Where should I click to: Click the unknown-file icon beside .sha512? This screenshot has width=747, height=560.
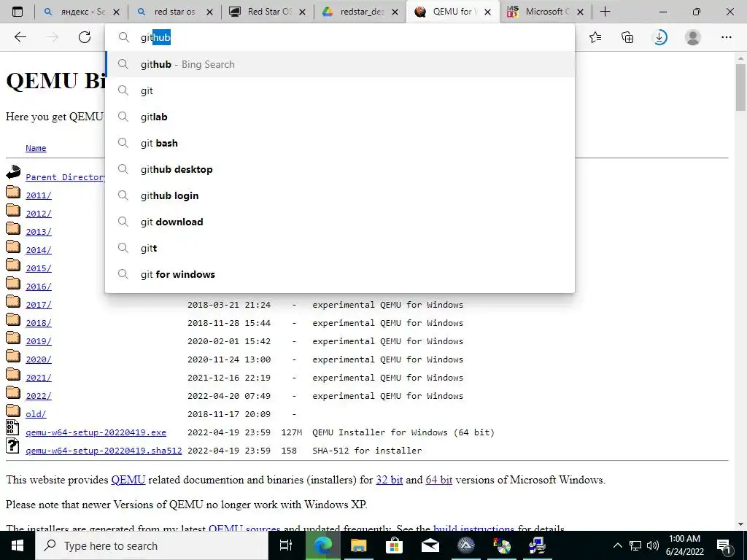pyautogui.click(x=12, y=446)
